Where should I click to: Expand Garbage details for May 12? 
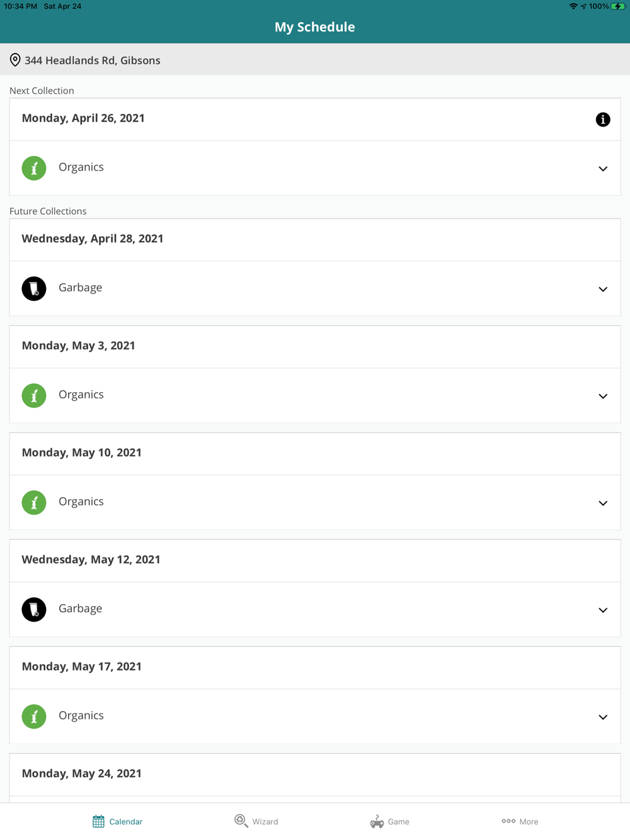click(x=602, y=610)
